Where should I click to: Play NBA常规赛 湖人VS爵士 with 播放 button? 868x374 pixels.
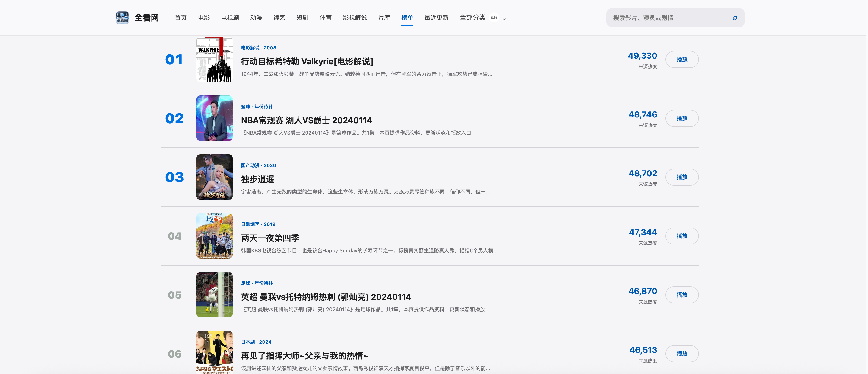pyautogui.click(x=682, y=118)
